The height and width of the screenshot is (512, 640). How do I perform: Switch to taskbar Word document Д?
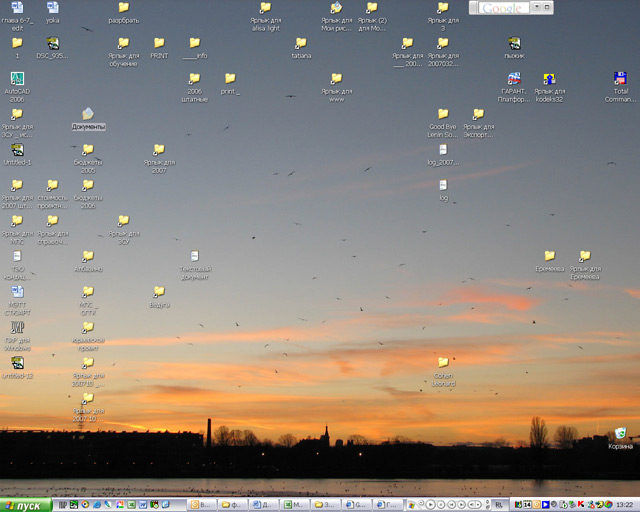(x=264, y=505)
